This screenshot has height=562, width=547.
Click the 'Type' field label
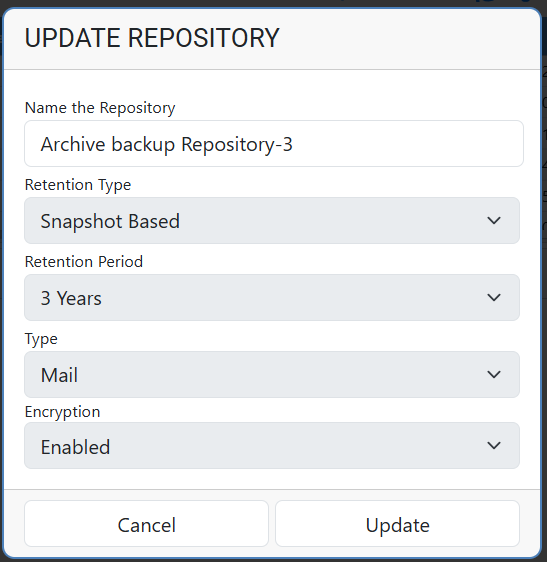(x=41, y=339)
